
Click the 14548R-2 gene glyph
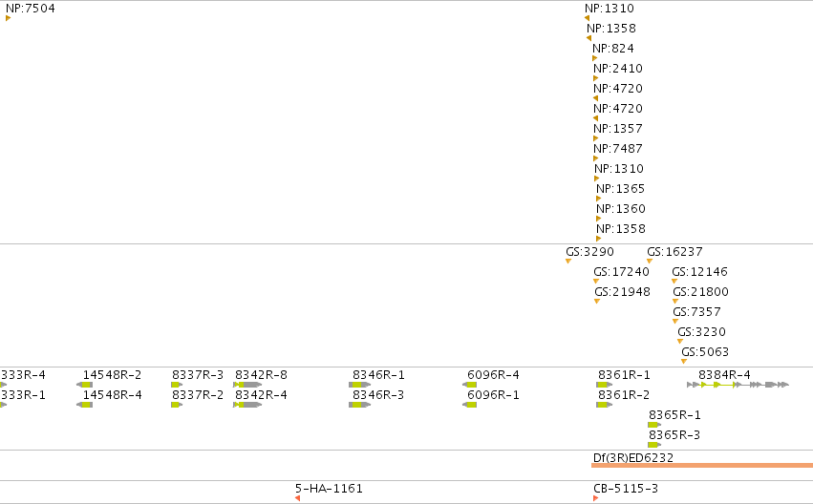84,385
